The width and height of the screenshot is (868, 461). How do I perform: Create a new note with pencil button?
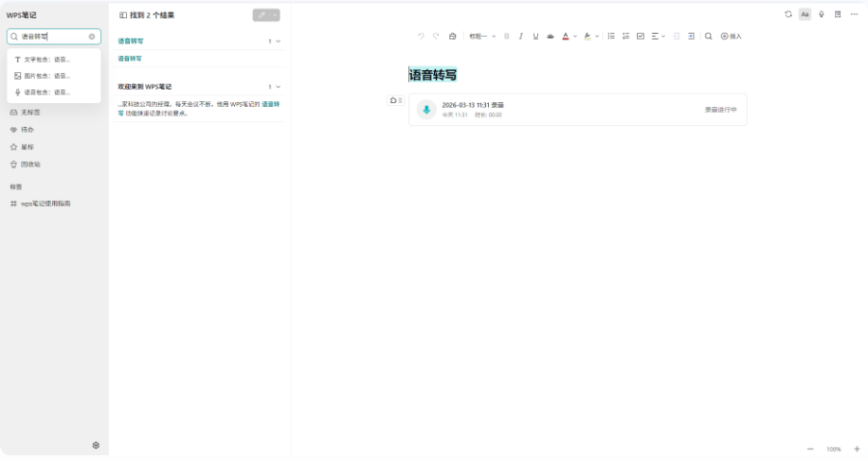click(x=262, y=15)
